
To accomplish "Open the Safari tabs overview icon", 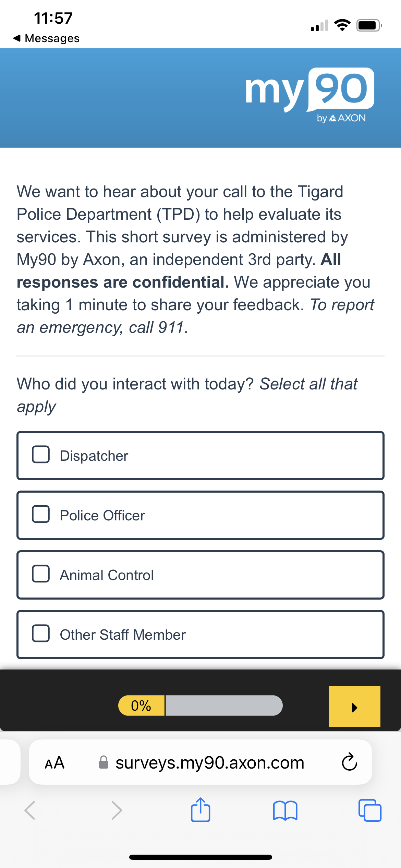I will tap(369, 810).
